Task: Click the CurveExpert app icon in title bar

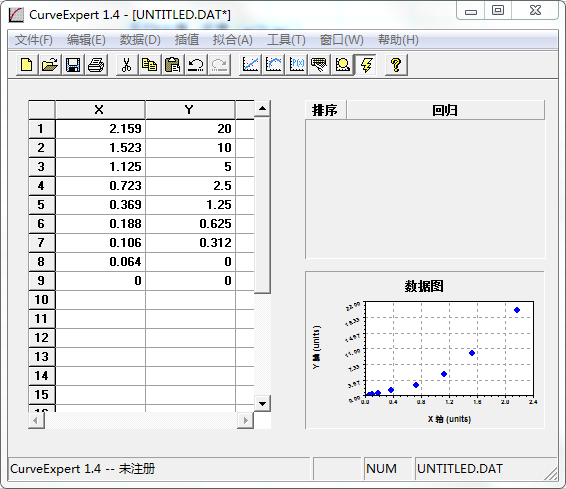Action: [x=16, y=15]
